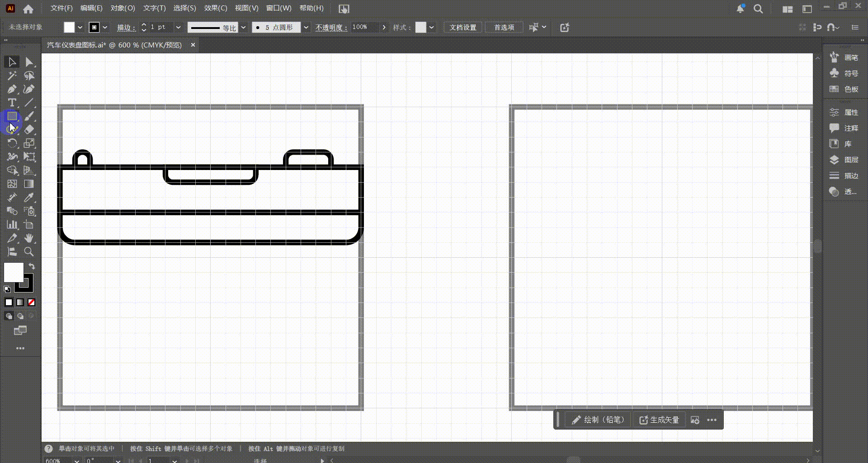Enable Draw Behind mode
The height and width of the screenshot is (463, 868).
click(x=20, y=316)
